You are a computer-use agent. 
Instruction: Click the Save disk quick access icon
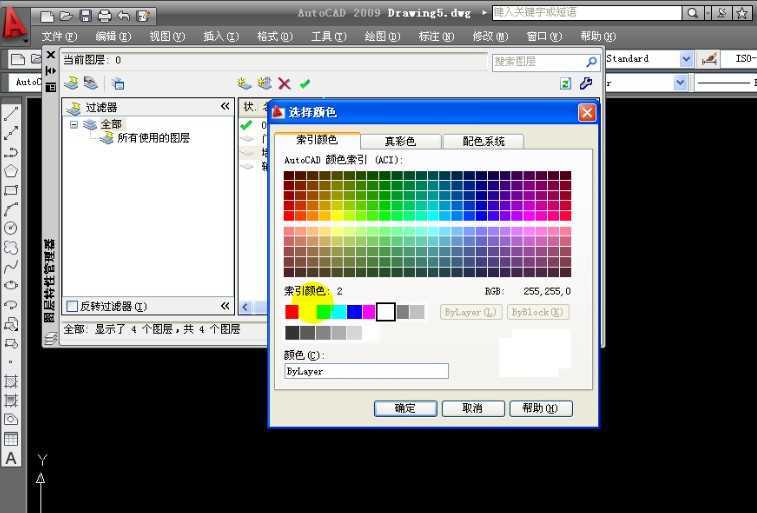point(85,16)
